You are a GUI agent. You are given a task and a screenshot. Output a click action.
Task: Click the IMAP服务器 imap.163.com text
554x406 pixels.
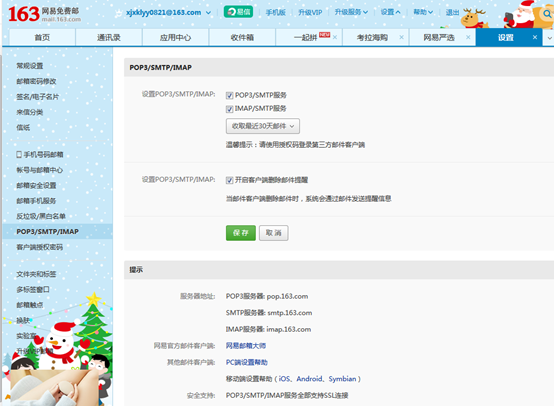tap(269, 329)
